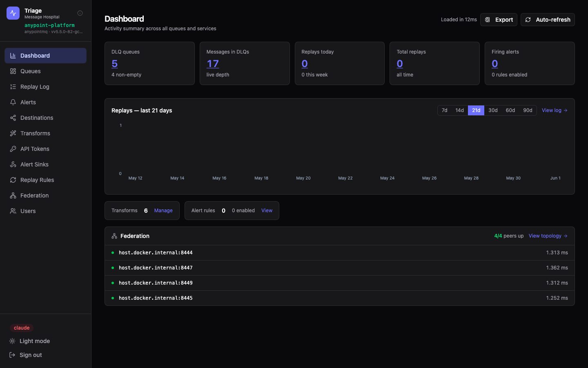The image size is (588, 368).
Task: Open the Total replays count
Action: tap(400, 64)
